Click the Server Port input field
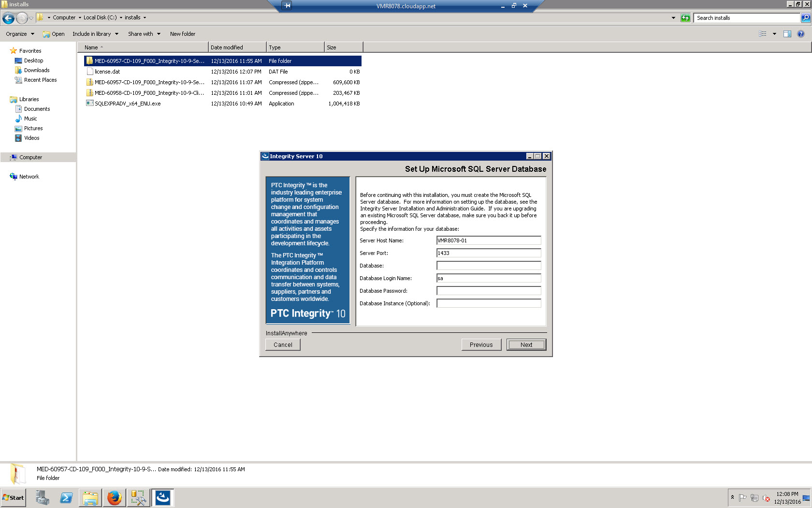The width and height of the screenshot is (812, 508). coord(489,253)
